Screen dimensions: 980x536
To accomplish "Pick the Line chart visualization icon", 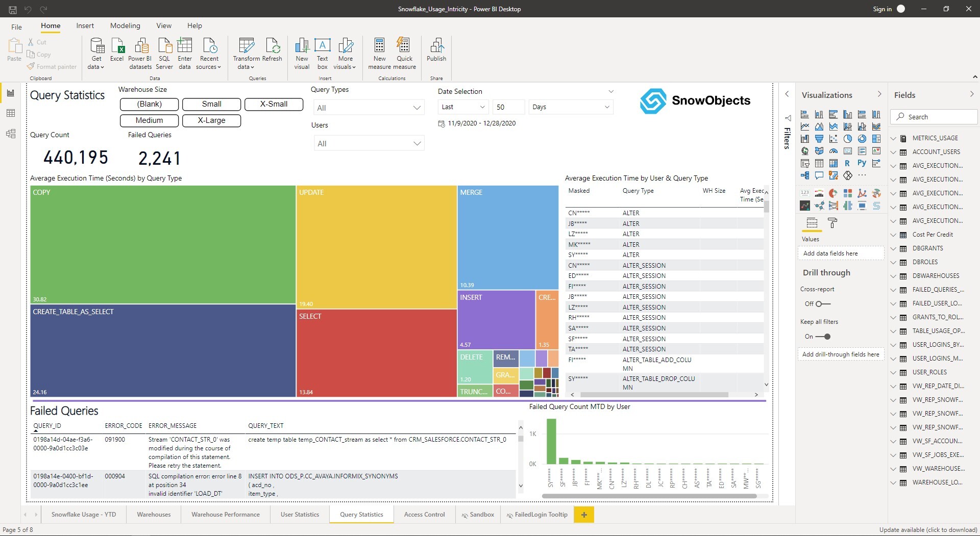I will tap(805, 126).
